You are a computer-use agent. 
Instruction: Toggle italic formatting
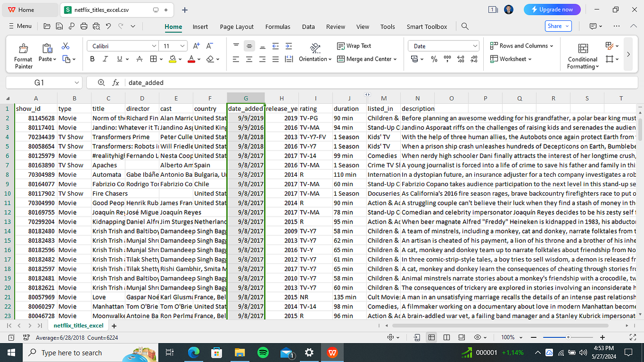[105, 59]
